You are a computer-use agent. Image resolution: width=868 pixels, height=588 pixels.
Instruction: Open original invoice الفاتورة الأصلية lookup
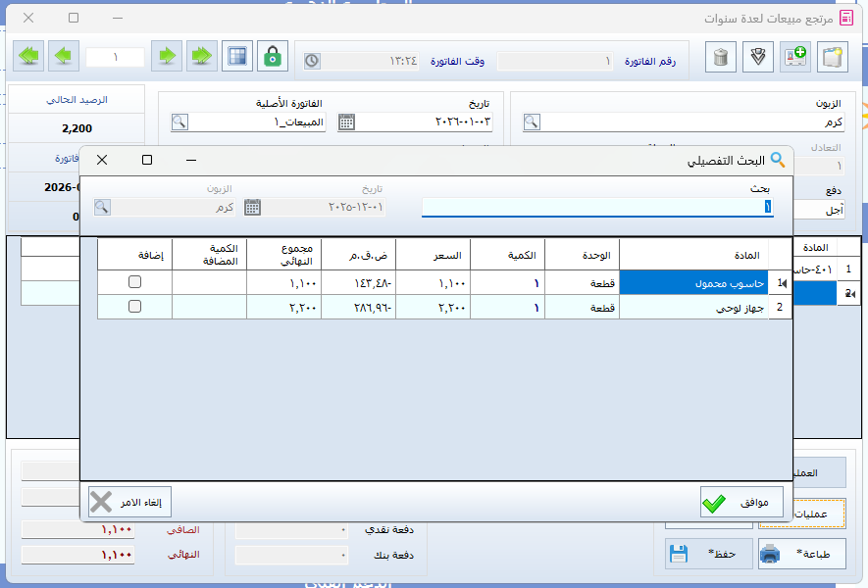[x=179, y=122]
